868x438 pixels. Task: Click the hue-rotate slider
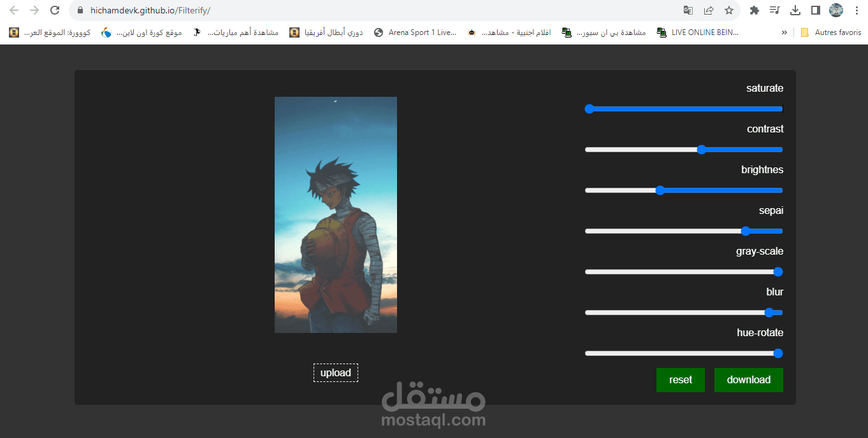tap(684, 353)
